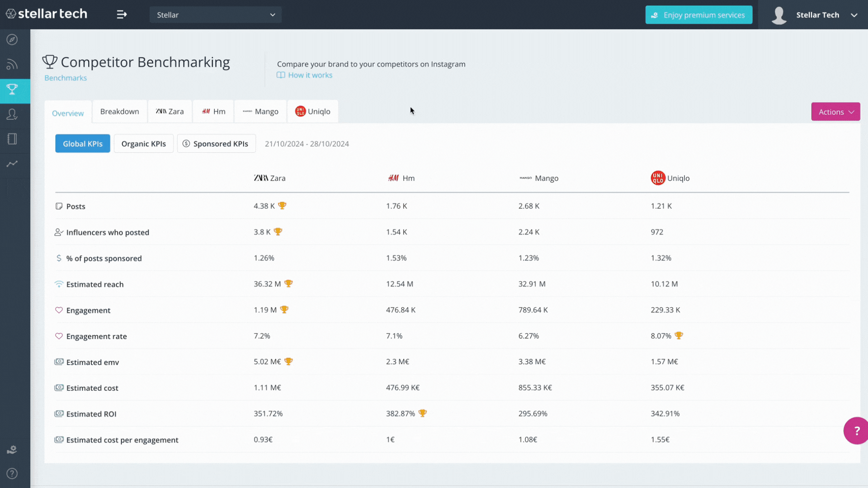Screen dimensions: 868x488
Task: Click Hm estimated emv 2.3 M€
Action: (x=397, y=361)
